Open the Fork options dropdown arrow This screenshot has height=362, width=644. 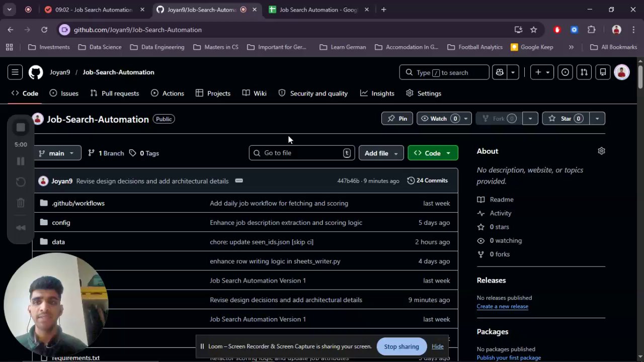(x=530, y=119)
